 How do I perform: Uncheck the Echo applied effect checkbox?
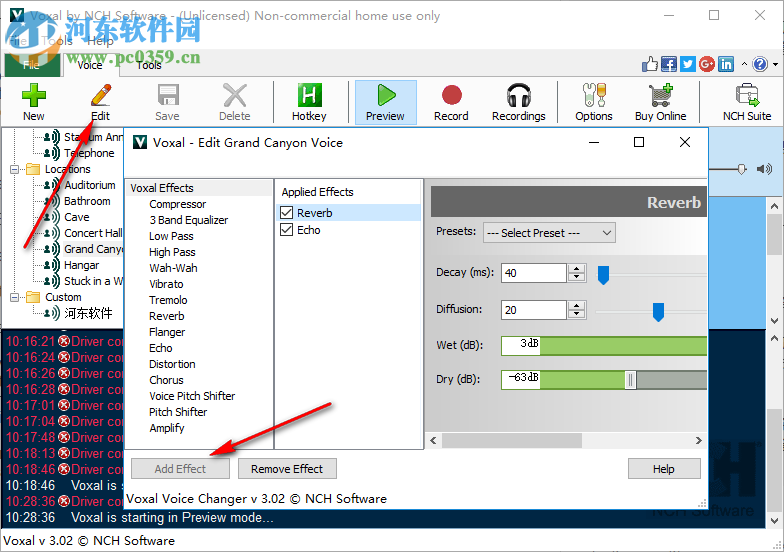pyautogui.click(x=286, y=230)
